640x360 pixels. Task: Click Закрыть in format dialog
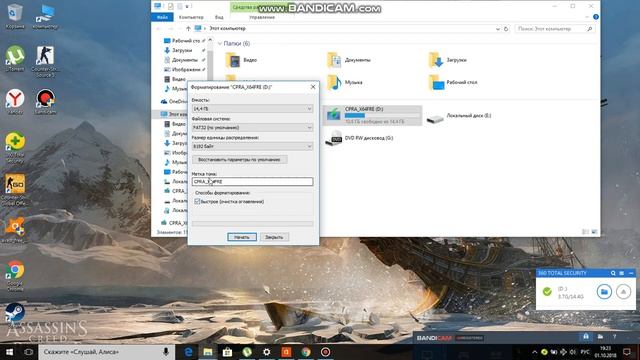click(x=274, y=237)
